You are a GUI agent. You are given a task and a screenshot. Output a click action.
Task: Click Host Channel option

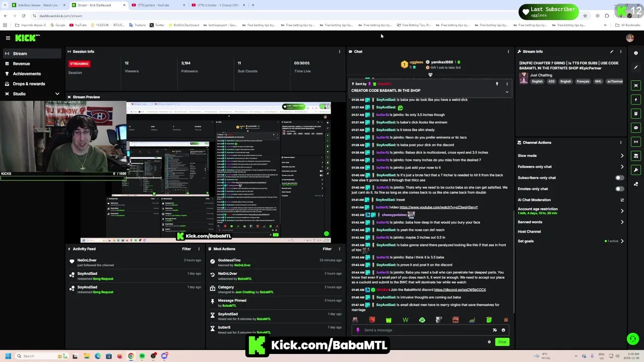[529, 231]
